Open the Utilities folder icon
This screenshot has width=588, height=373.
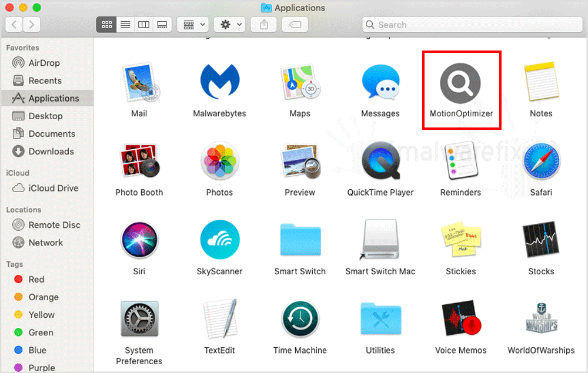pos(380,319)
